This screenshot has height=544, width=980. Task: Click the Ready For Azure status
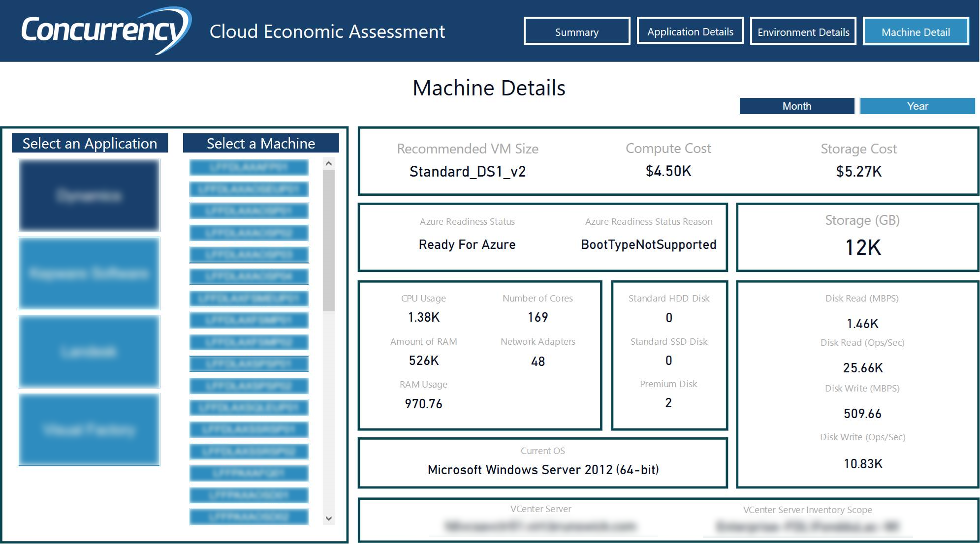(467, 244)
